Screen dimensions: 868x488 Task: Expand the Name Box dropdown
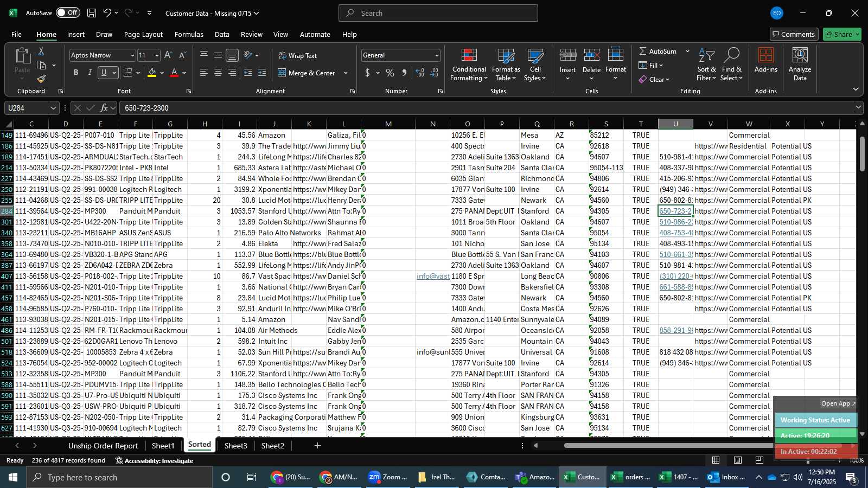53,108
